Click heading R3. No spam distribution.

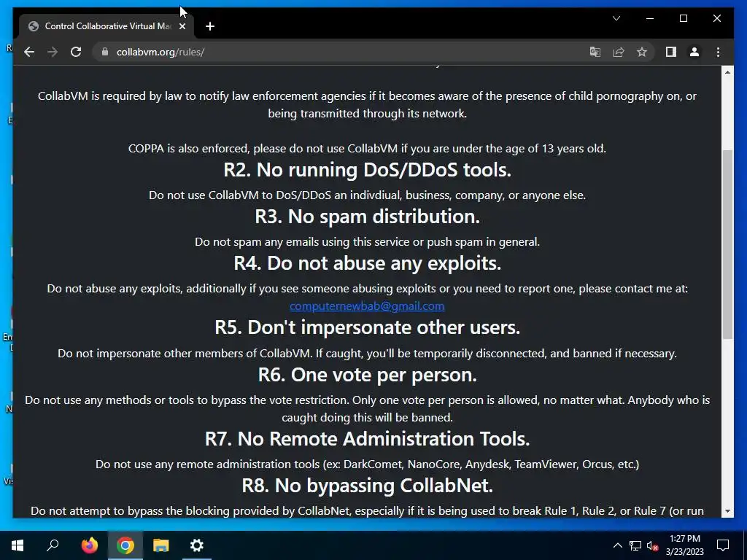click(x=368, y=217)
